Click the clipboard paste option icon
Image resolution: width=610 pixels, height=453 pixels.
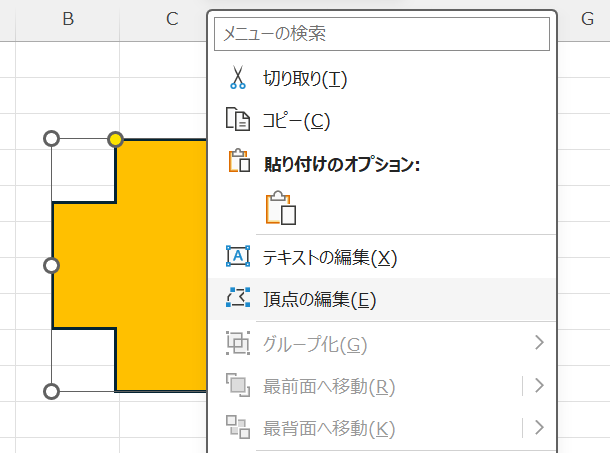pyautogui.click(x=280, y=208)
